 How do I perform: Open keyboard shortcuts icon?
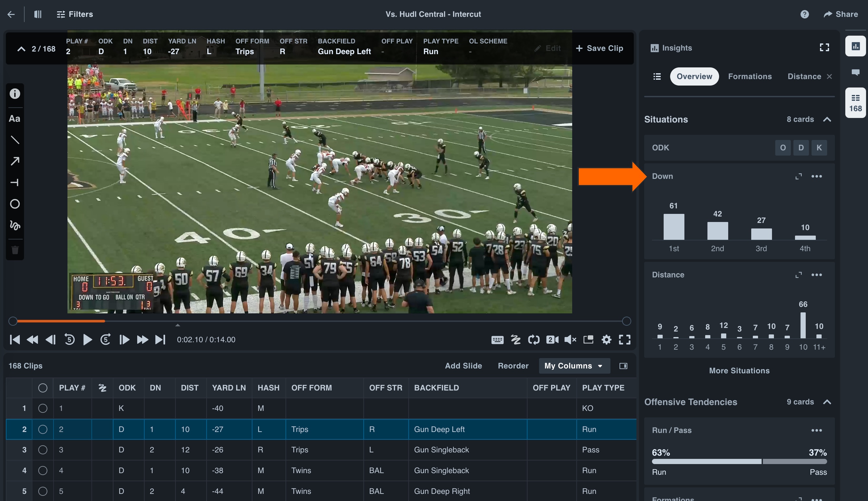(x=497, y=340)
